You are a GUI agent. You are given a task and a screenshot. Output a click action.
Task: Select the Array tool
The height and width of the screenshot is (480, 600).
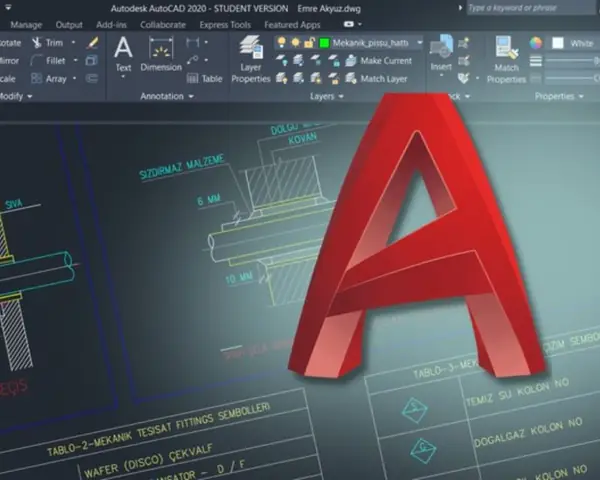(49, 79)
